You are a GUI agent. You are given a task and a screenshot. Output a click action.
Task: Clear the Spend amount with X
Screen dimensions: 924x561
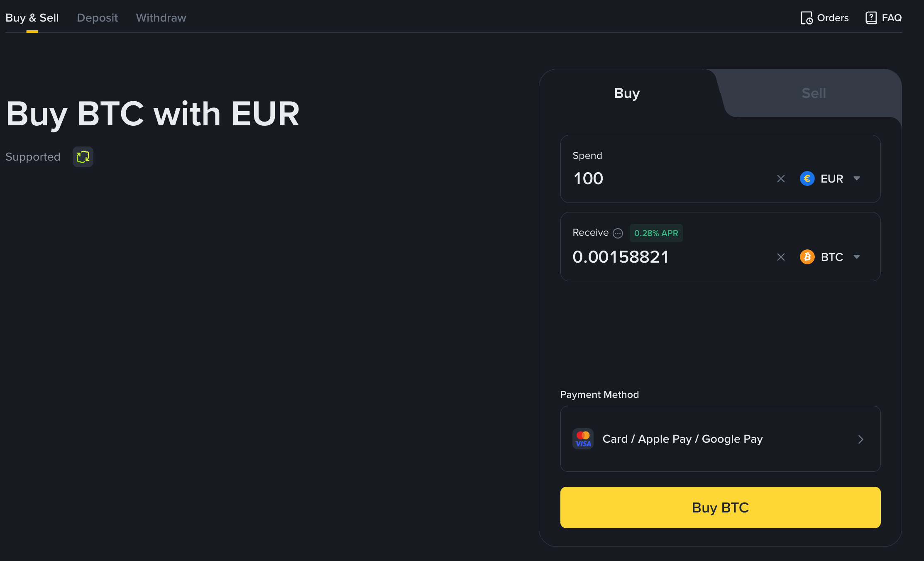(781, 179)
